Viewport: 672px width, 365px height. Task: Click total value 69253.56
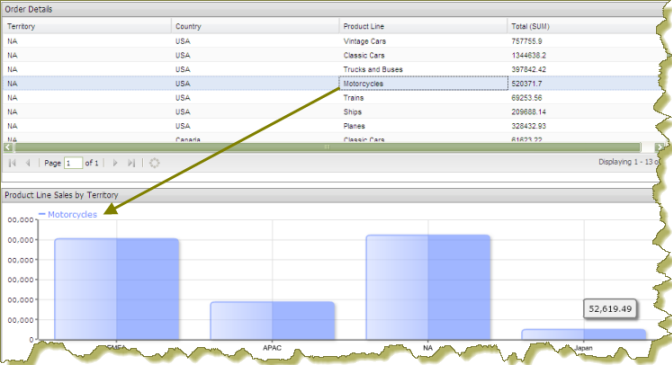point(527,98)
